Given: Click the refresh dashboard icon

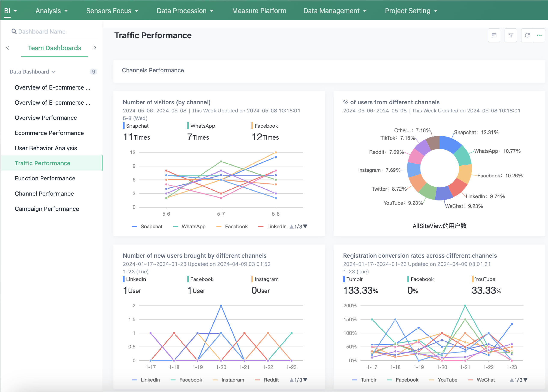Looking at the screenshot, I should coord(527,35).
